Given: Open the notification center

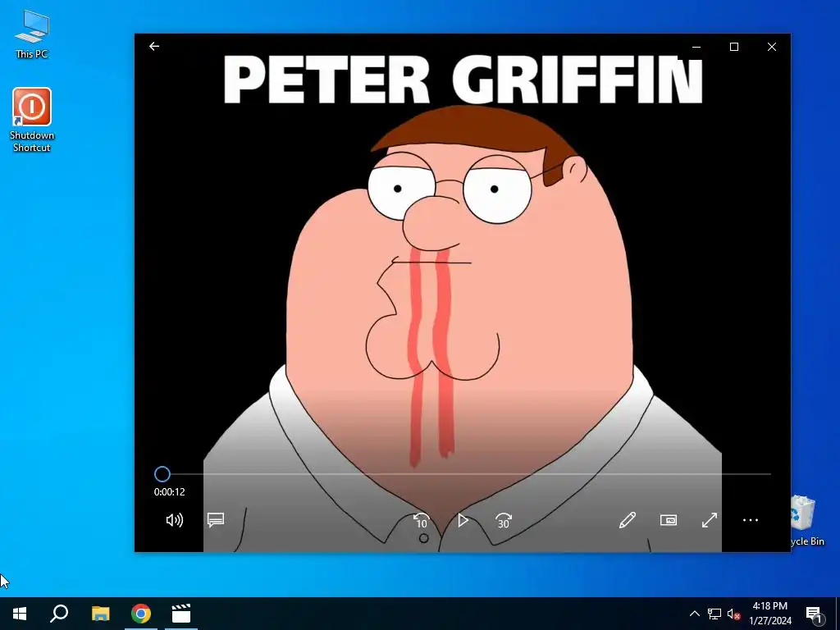Looking at the screenshot, I should [815, 614].
